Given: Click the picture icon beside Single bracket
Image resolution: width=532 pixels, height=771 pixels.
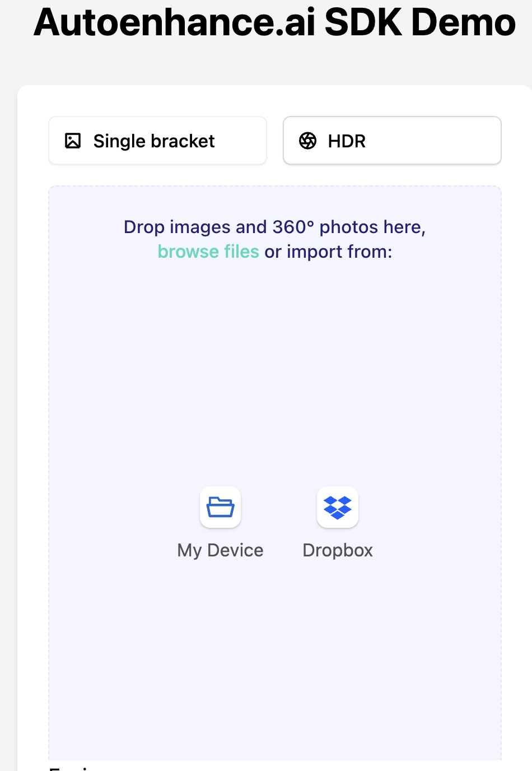Looking at the screenshot, I should [x=73, y=141].
